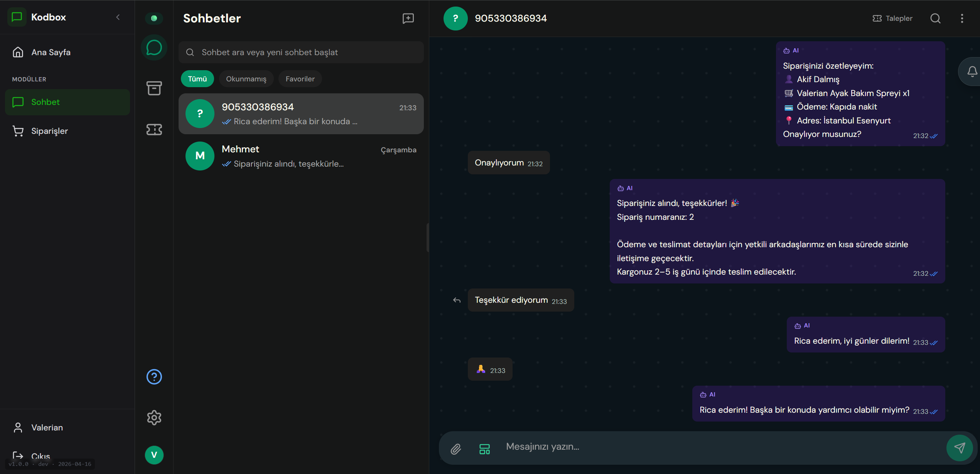Open settings gear icon
Image resolution: width=980 pixels, height=474 pixels.
click(154, 417)
